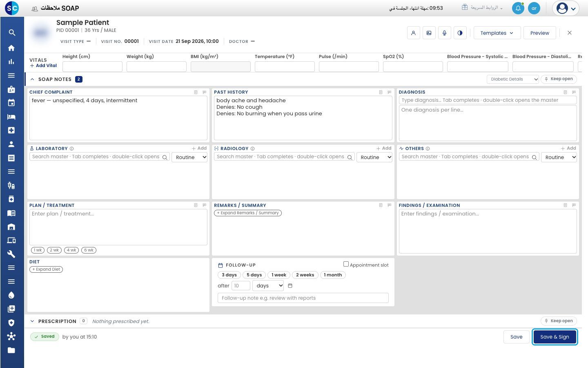Open the Diabetic Details dropdown
This screenshot has width=588, height=368.
pos(513,79)
